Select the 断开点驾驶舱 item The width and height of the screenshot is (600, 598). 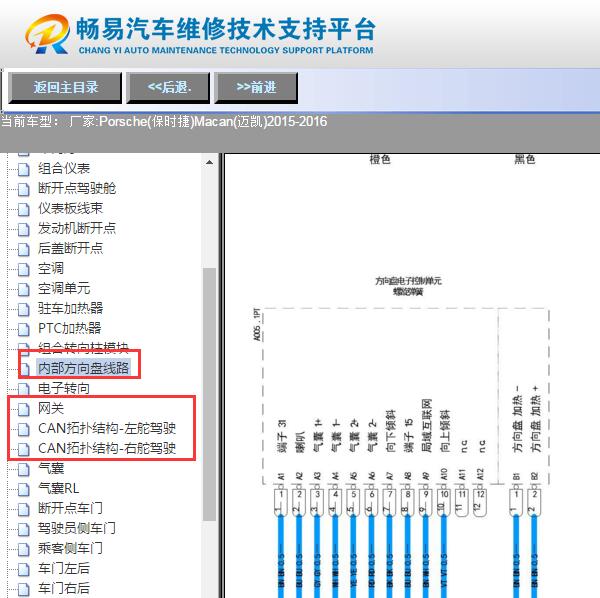click(77, 188)
